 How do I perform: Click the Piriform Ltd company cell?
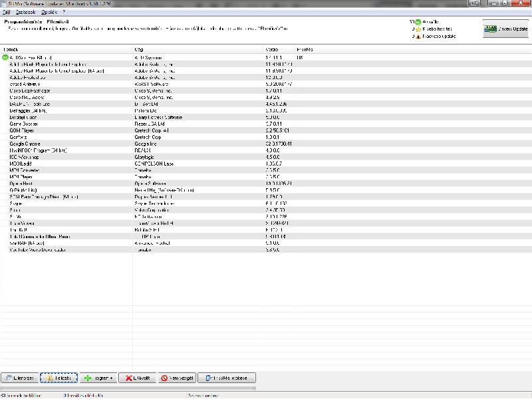pyautogui.click(x=146, y=110)
